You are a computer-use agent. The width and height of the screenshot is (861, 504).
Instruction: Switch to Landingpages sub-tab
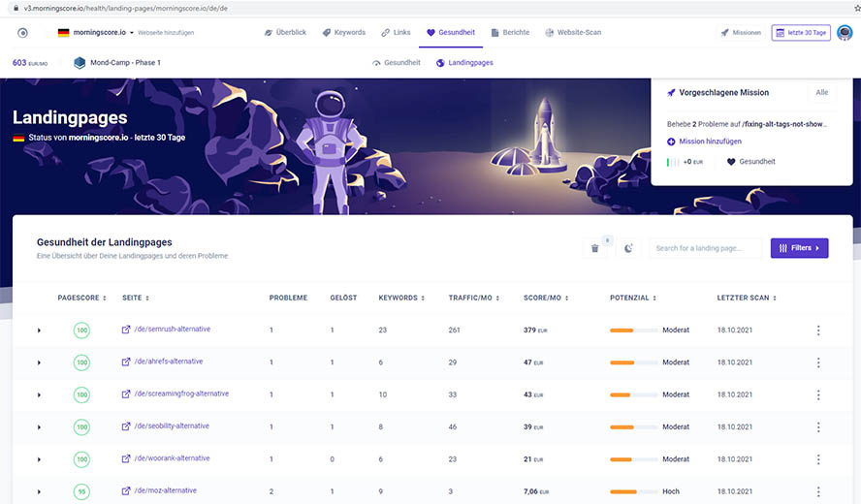tap(464, 63)
